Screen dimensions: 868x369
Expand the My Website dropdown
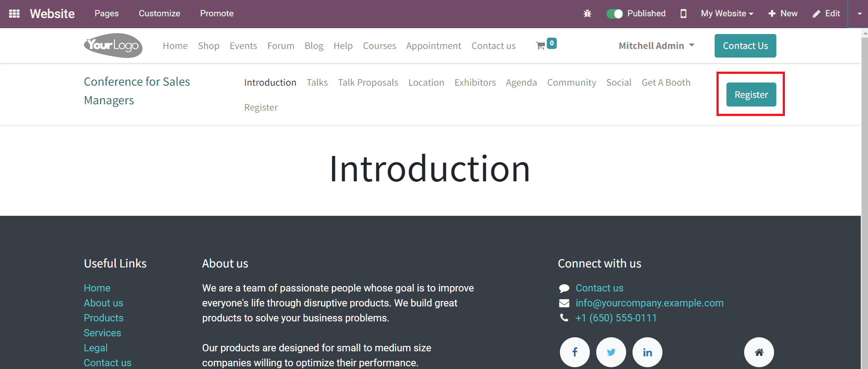727,14
